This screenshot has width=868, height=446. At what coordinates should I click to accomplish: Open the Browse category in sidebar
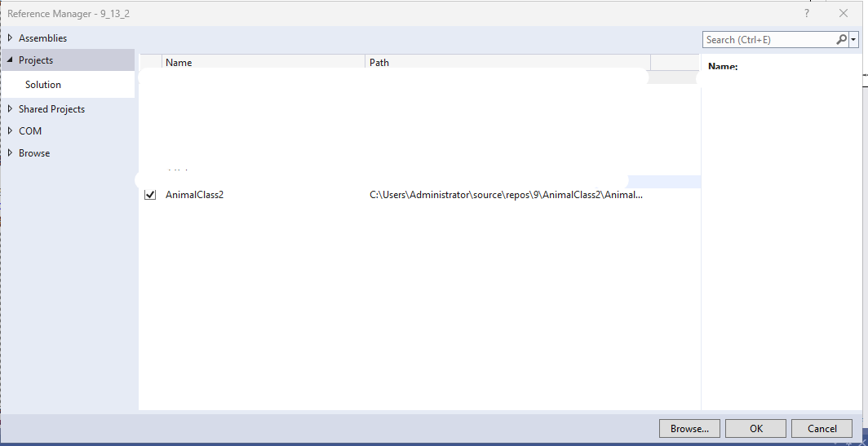[x=34, y=152]
